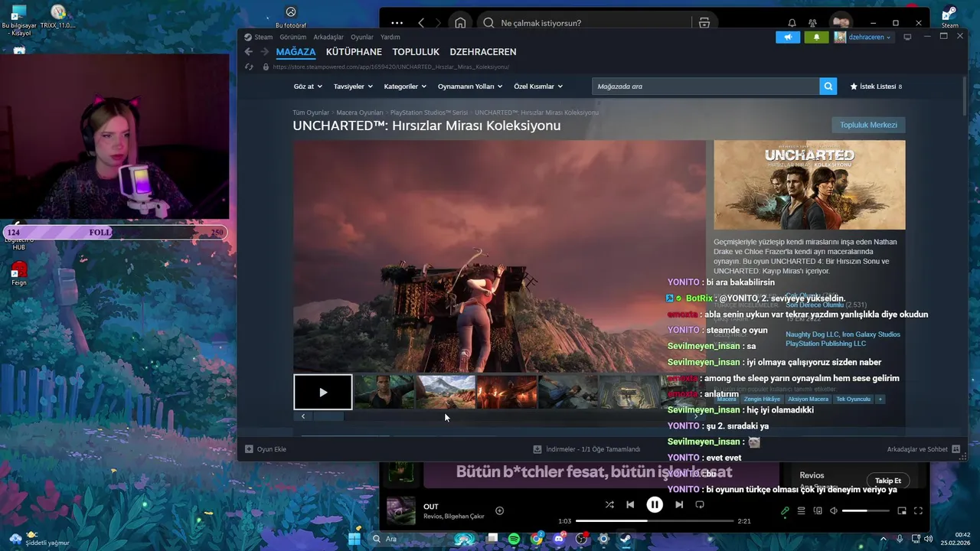Click Spotify browse icon in search bar
The height and width of the screenshot is (551, 980).
click(x=704, y=23)
